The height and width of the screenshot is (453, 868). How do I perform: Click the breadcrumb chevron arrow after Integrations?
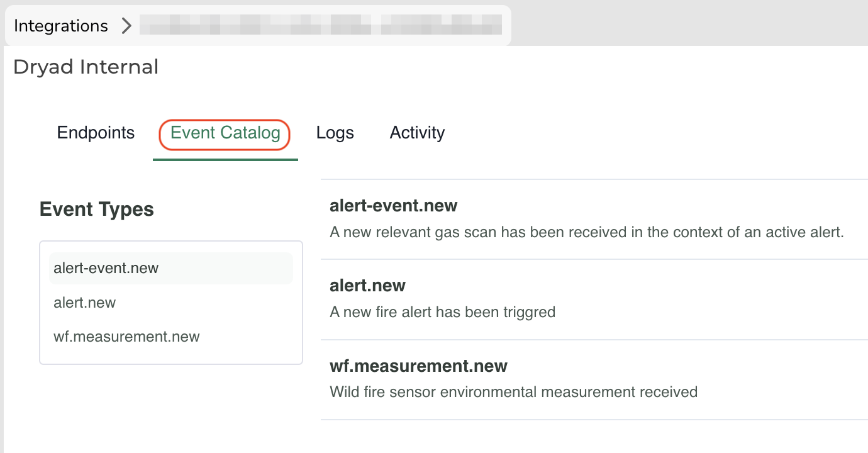point(126,26)
